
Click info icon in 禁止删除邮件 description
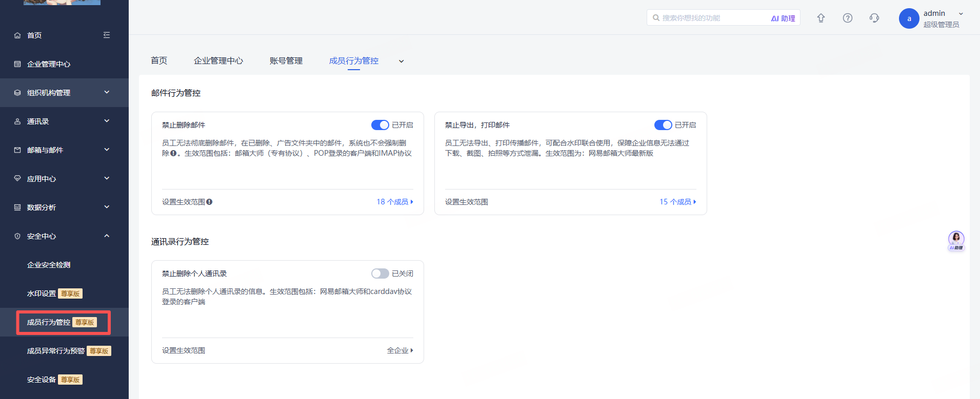point(173,153)
